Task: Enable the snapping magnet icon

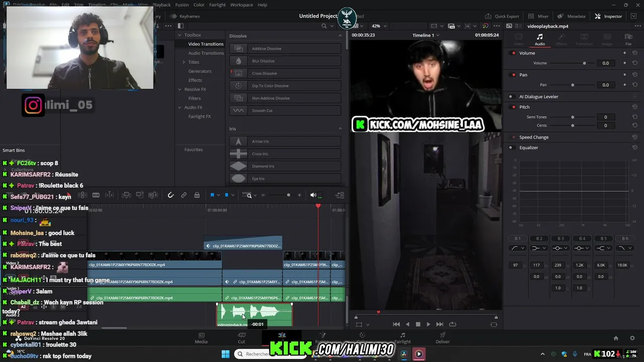Action: point(171,195)
